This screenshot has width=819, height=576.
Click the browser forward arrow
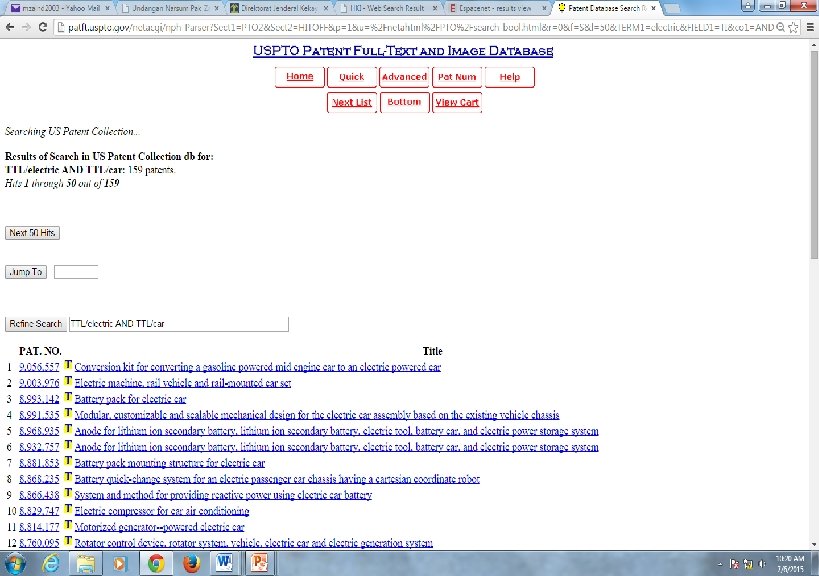pyautogui.click(x=26, y=27)
